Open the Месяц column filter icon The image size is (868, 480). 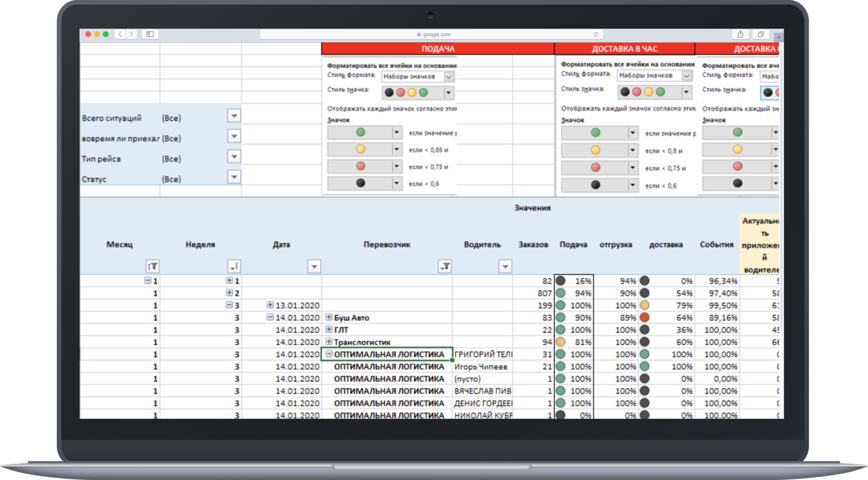152,266
